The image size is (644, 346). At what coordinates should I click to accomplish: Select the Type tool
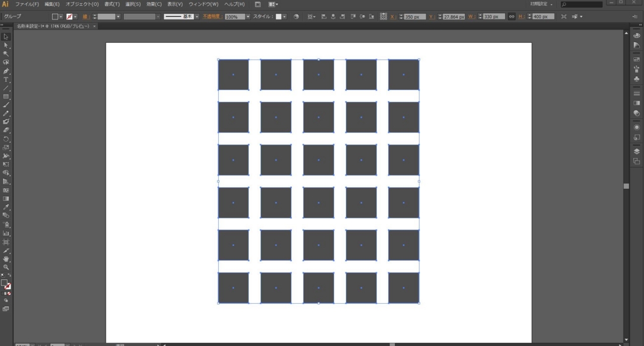point(6,80)
